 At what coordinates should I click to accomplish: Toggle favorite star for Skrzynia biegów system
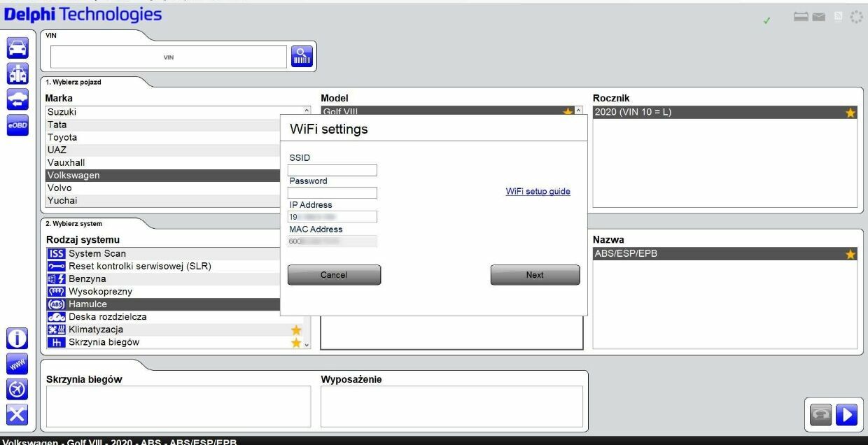(x=296, y=342)
